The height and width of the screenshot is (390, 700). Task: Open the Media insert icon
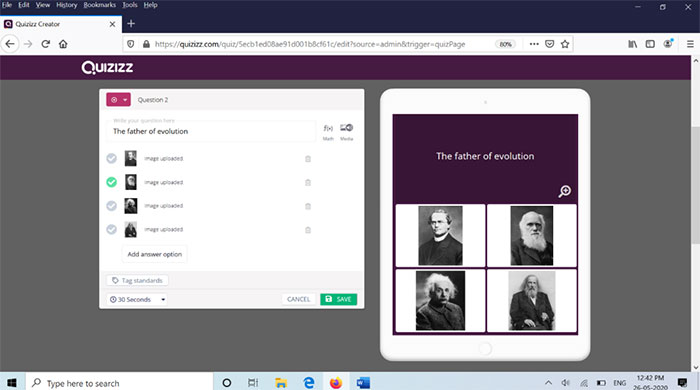(346, 128)
